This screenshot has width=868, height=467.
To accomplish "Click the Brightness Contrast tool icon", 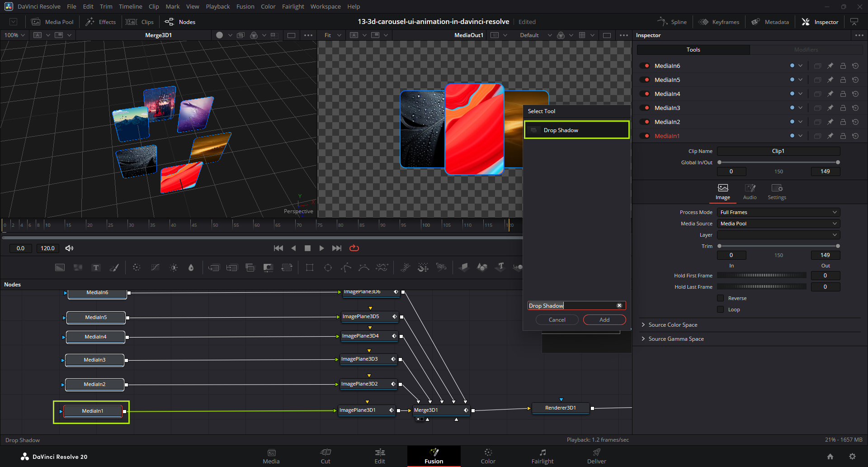I will (x=174, y=268).
